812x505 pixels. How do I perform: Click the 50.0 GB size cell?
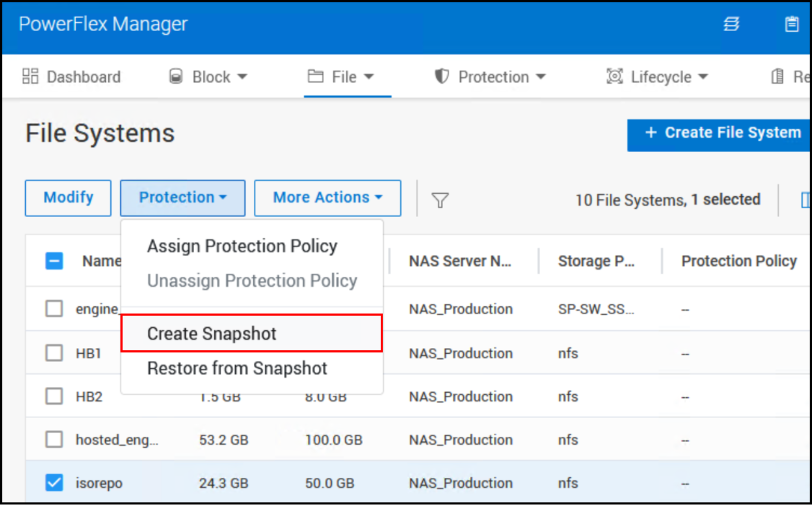point(329,483)
